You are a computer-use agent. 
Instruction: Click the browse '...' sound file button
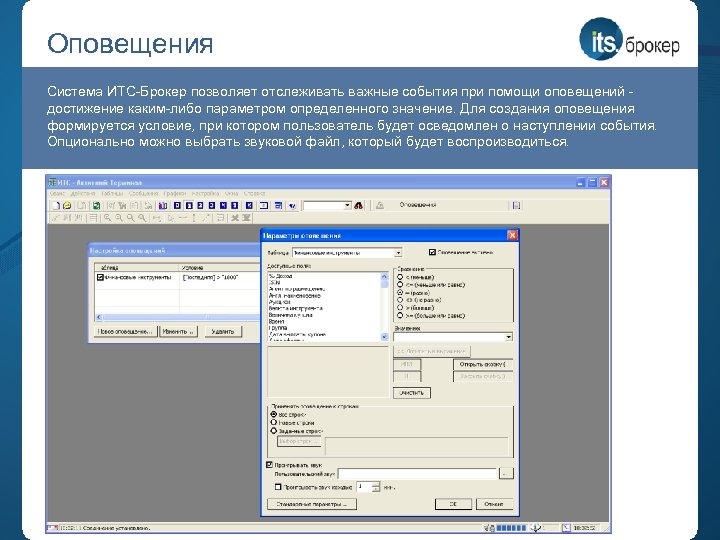point(506,473)
